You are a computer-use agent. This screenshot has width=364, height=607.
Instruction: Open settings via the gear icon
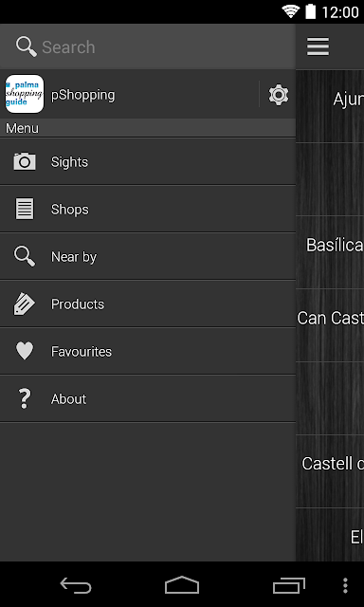tap(279, 95)
